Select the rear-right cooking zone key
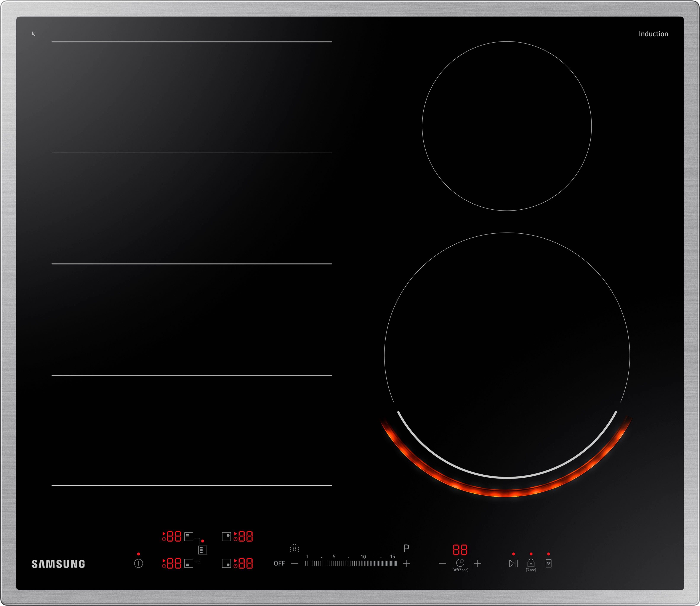 point(226,537)
